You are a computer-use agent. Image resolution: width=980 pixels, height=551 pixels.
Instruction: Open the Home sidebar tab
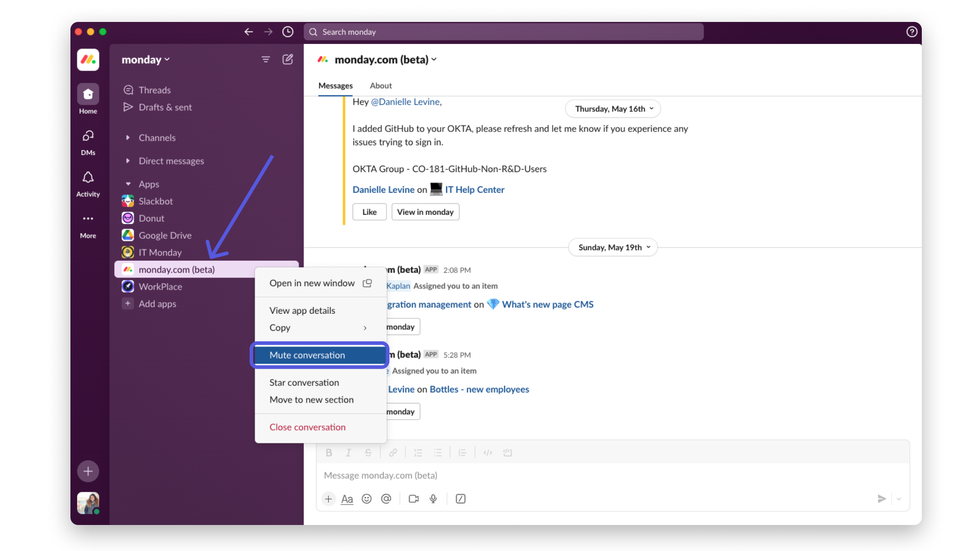click(x=88, y=99)
